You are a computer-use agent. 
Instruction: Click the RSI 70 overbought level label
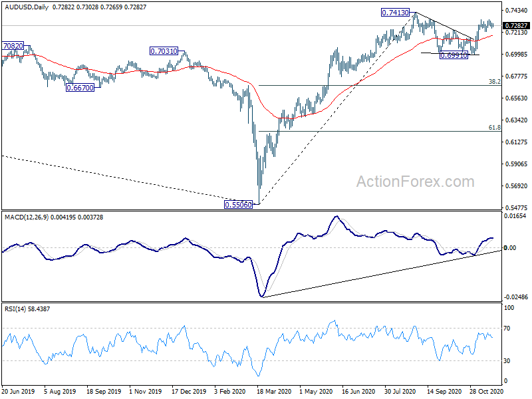(507, 328)
